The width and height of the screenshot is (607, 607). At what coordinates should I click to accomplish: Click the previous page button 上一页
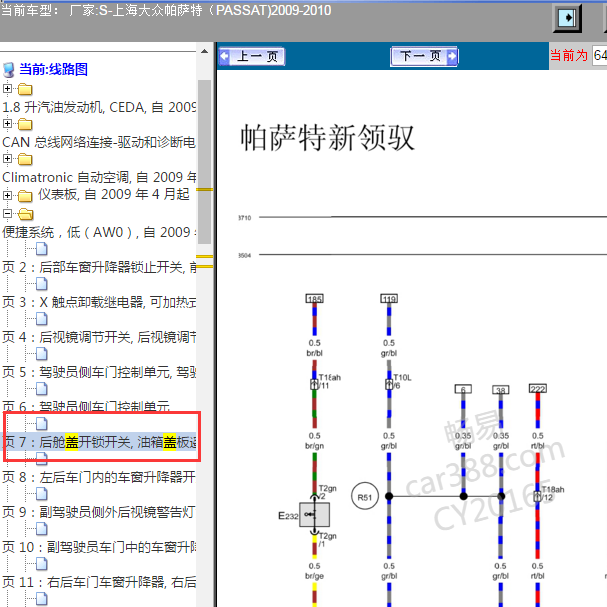252,57
